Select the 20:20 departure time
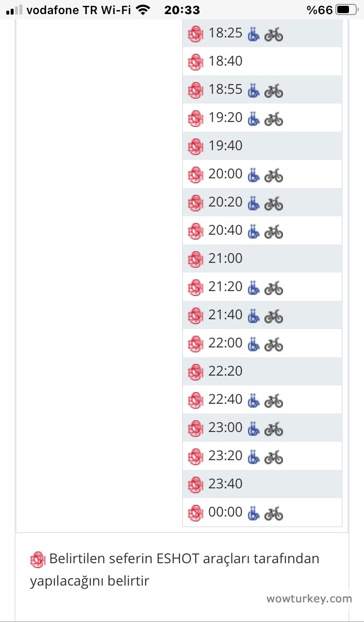Image resolution: width=364 pixels, height=622 pixels. point(225,202)
